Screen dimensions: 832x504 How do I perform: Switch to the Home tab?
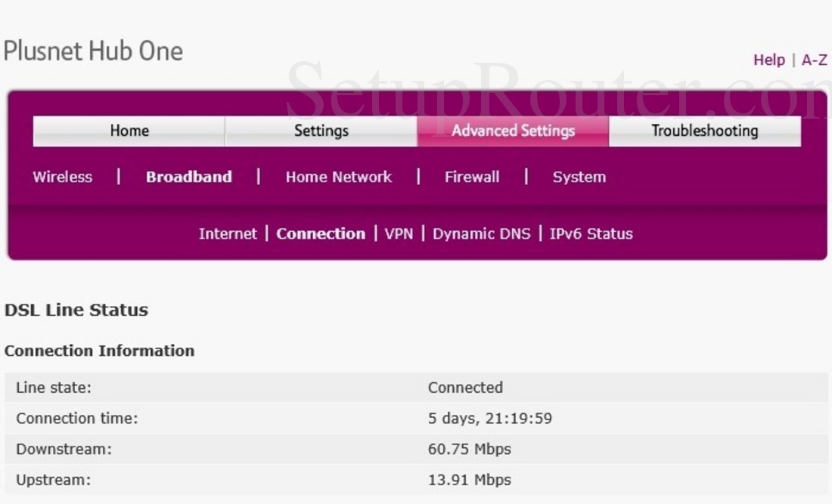(x=129, y=131)
